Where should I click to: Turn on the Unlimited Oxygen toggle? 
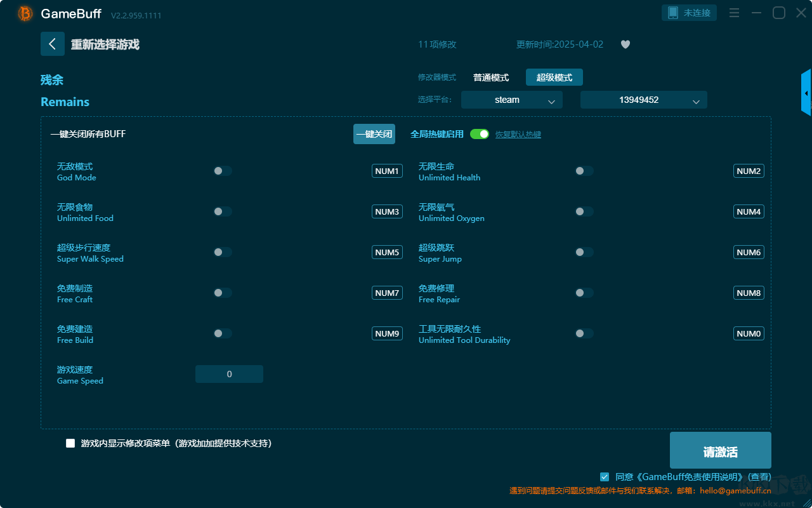pos(584,211)
